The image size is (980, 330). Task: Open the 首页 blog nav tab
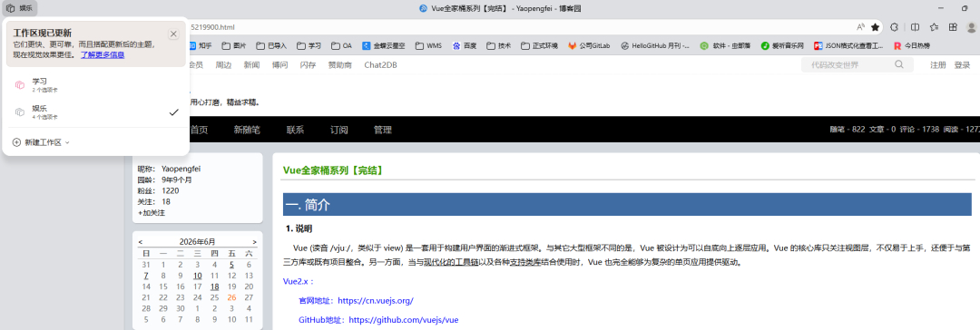(199, 130)
